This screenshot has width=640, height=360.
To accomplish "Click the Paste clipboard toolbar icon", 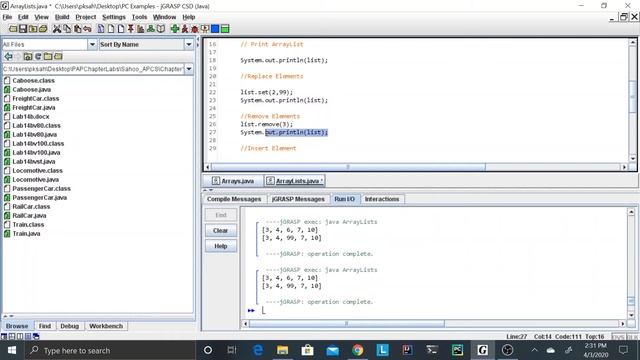I will 78,29.
